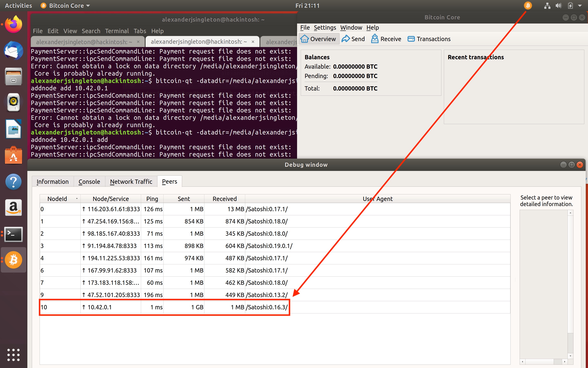Sort peers by User Agent column
588x368 pixels.
coord(378,199)
